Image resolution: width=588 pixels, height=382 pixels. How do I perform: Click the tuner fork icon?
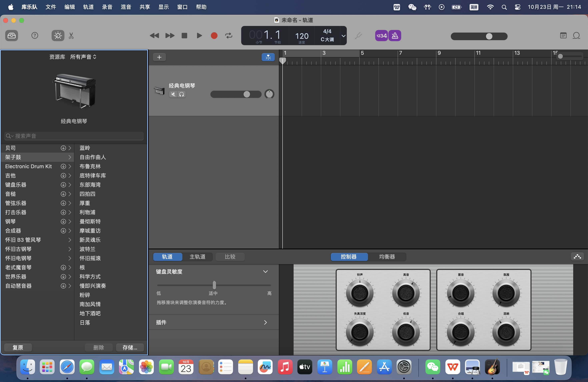[x=358, y=36]
